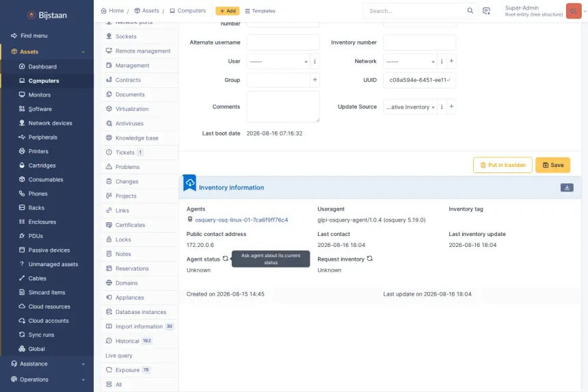This screenshot has height=392, width=588.
Task: Switch to the Sockets tab
Action: [x=139, y=36]
